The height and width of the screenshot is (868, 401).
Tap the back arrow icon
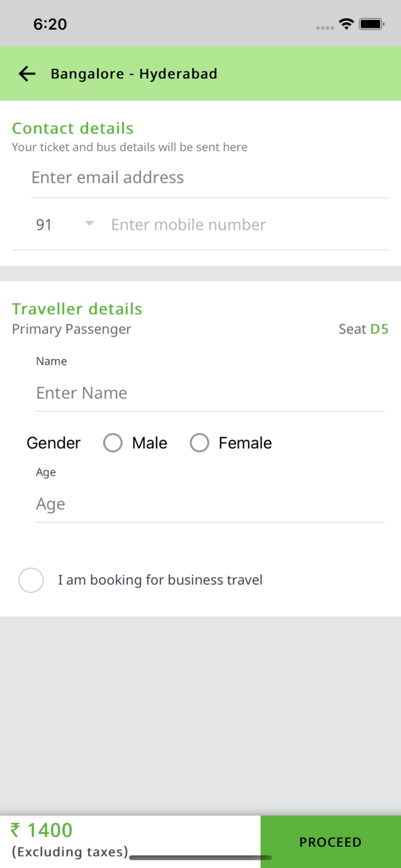pos(27,74)
